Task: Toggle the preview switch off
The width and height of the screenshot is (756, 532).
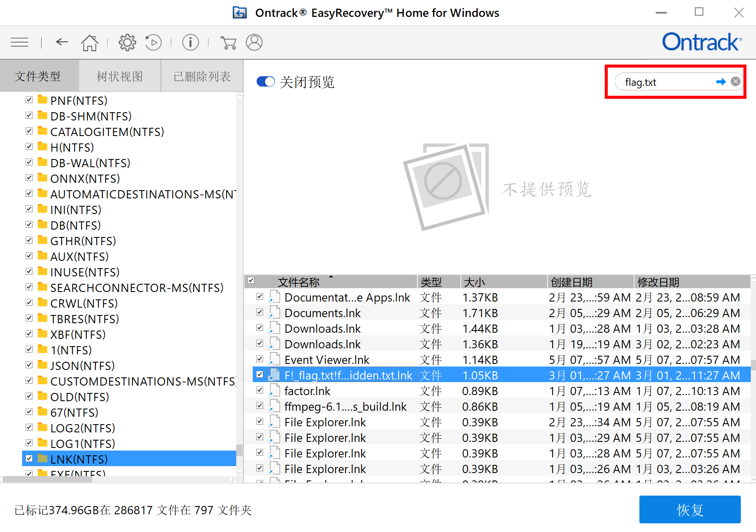Action: (x=265, y=81)
